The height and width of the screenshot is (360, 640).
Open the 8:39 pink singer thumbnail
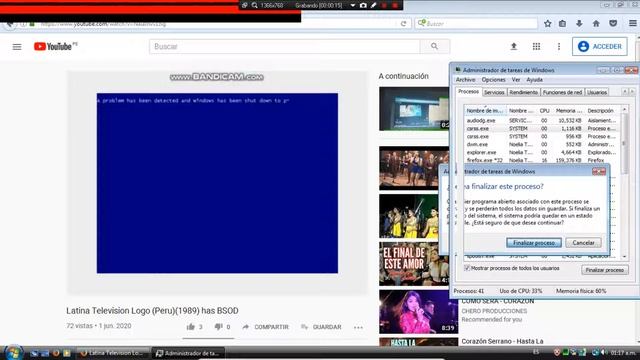tap(418, 312)
